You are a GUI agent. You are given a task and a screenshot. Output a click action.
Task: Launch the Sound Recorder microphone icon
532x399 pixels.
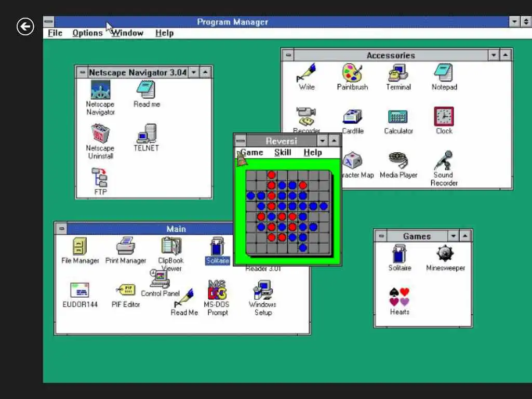(x=444, y=160)
